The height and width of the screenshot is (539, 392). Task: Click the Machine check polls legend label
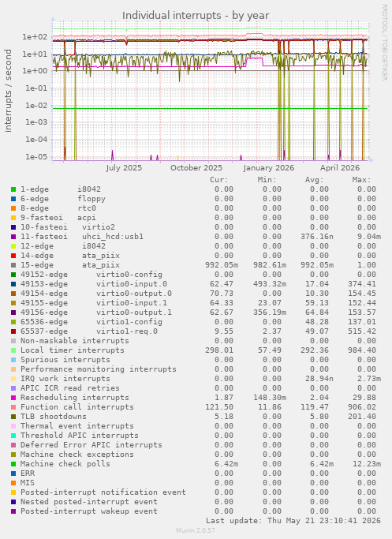[65, 464]
